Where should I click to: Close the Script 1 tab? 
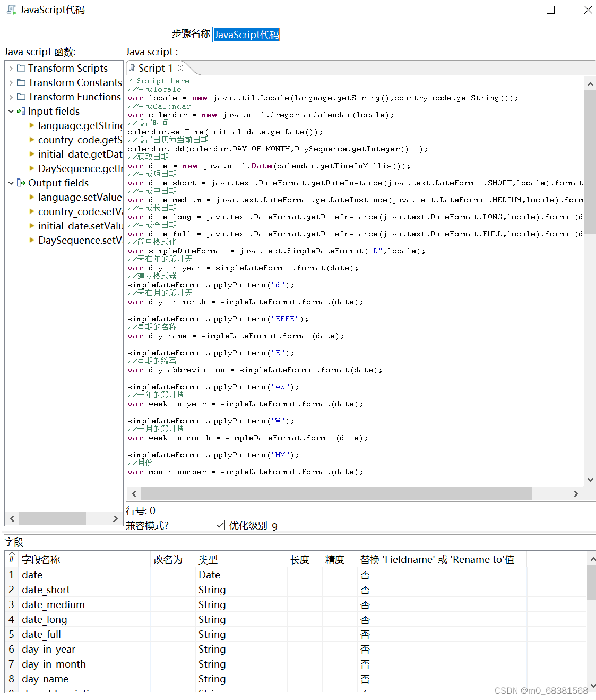pyautogui.click(x=180, y=68)
